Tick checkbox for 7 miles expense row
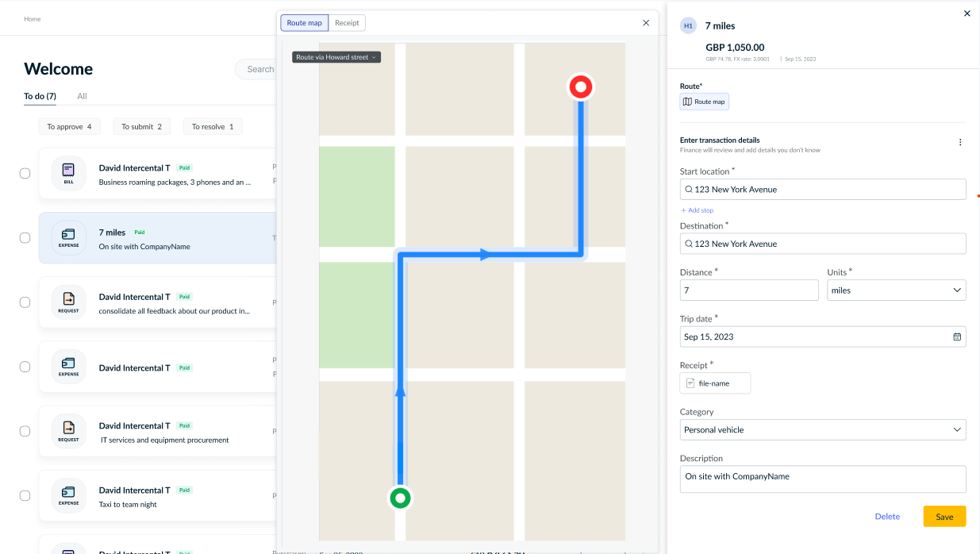This screenshot has width=980, height=554. tap(25, 237)
